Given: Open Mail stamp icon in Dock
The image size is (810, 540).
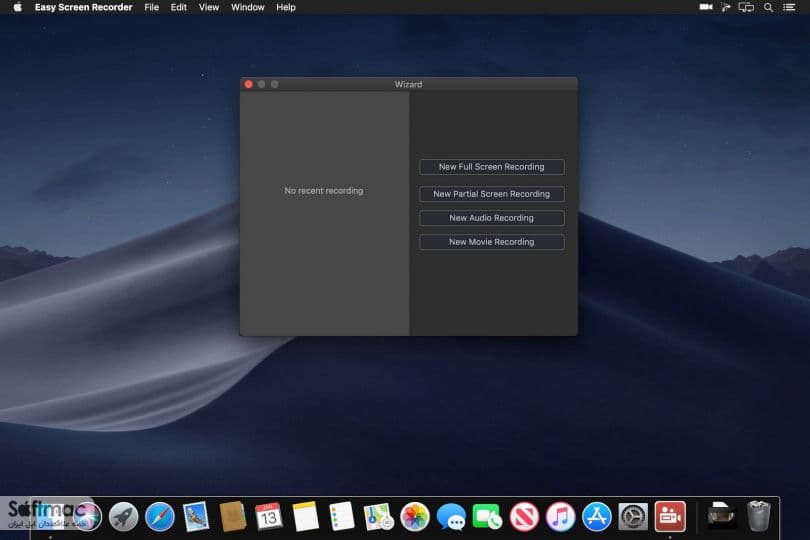Looking at the screenshot, I should pyautogui.click(x=196, y=516).
